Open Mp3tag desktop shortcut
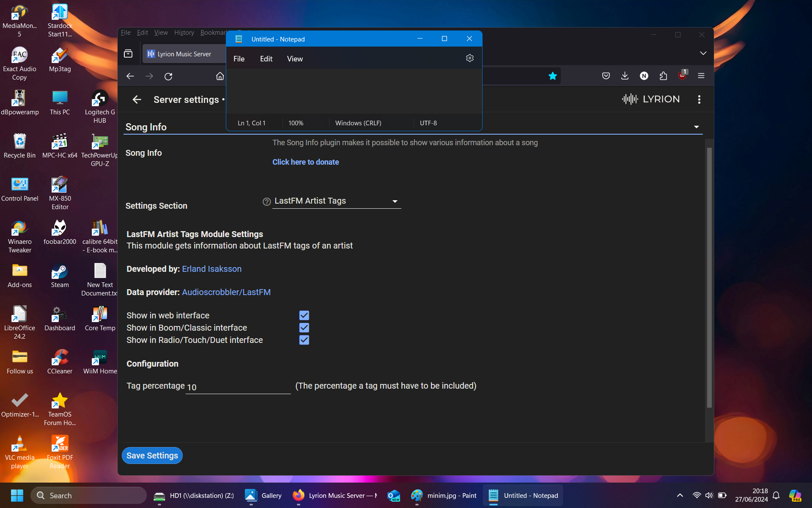This screenshot has height=508, width=812. point(60,60)
